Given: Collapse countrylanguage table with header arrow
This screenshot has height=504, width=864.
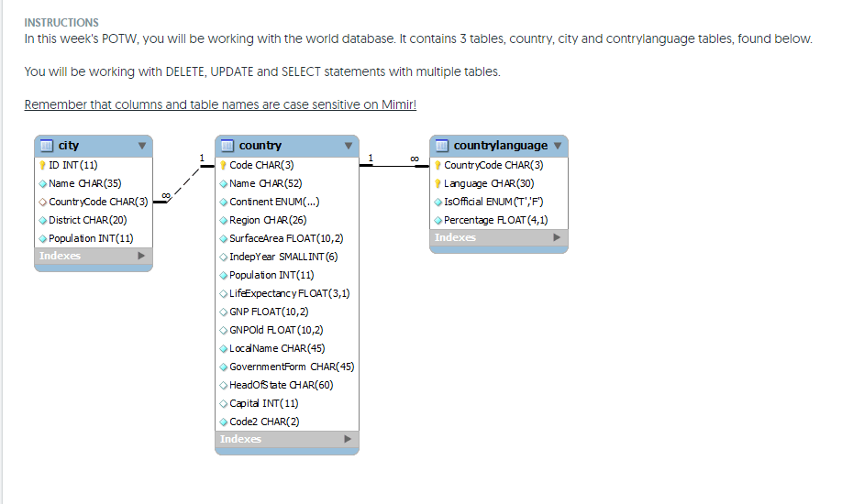Looking at the screenshot, I should coord(558,146).
